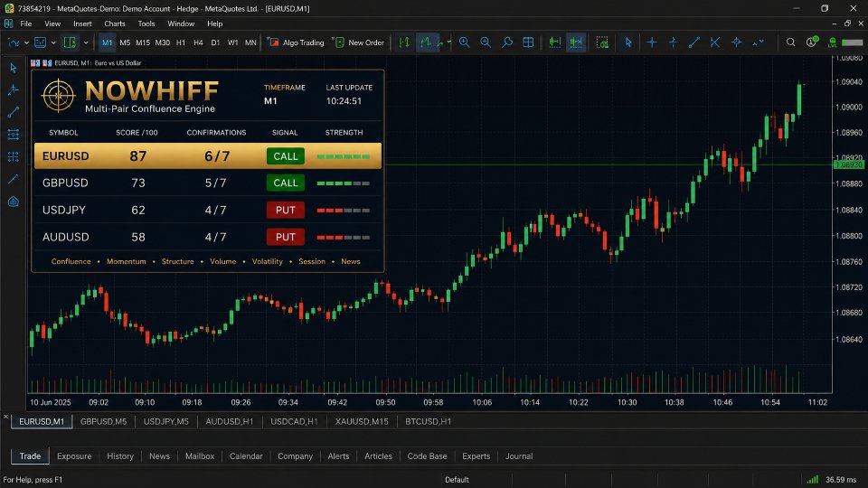The image size is (868, 488).
Task: Open left sidebar shapes icon
Action: click(14, 202)
